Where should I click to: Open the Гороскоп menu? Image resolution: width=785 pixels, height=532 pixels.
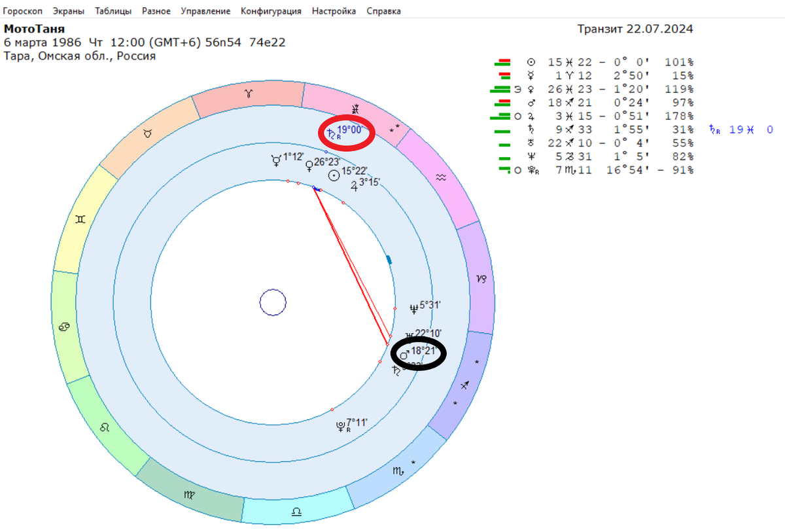23,11
